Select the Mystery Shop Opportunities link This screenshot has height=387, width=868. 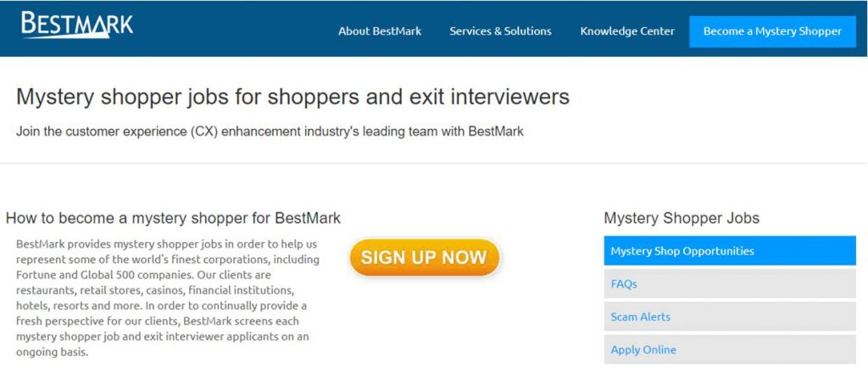tap(682, 251)
